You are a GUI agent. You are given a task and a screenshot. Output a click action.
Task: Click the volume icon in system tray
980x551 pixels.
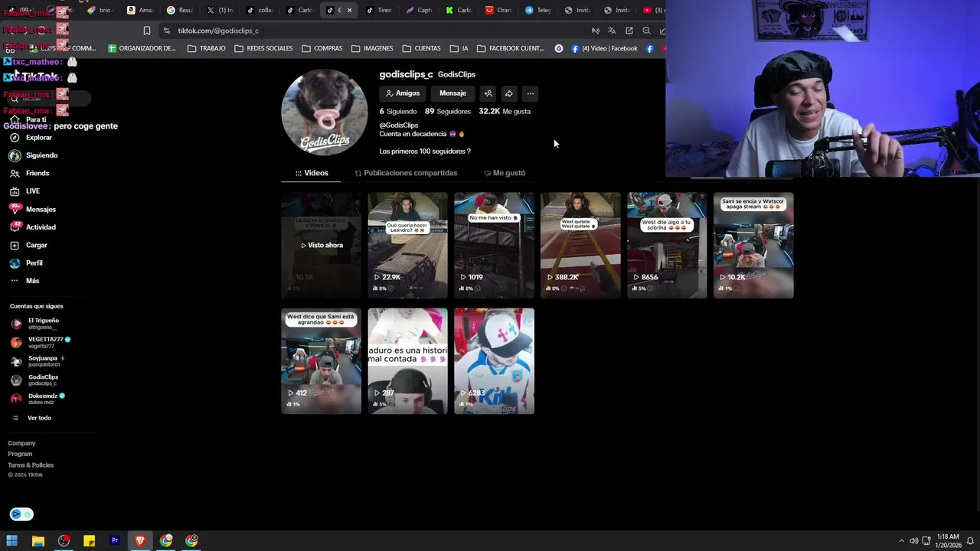913,541
